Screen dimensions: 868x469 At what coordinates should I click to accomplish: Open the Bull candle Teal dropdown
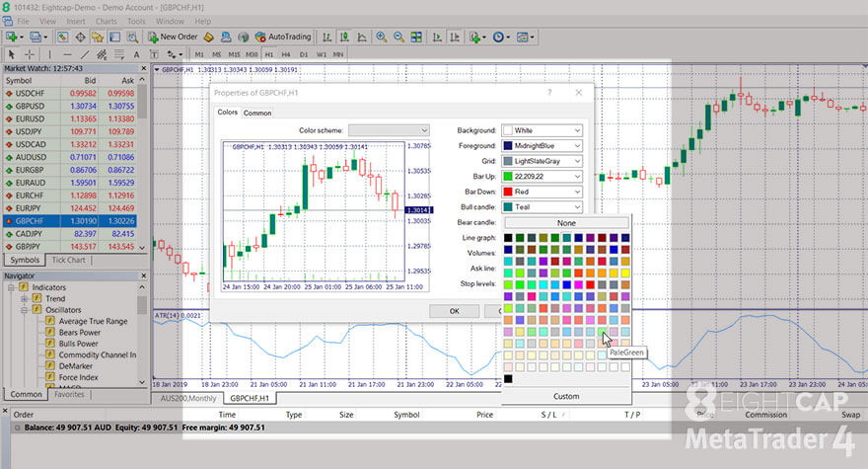click(542, 206)
